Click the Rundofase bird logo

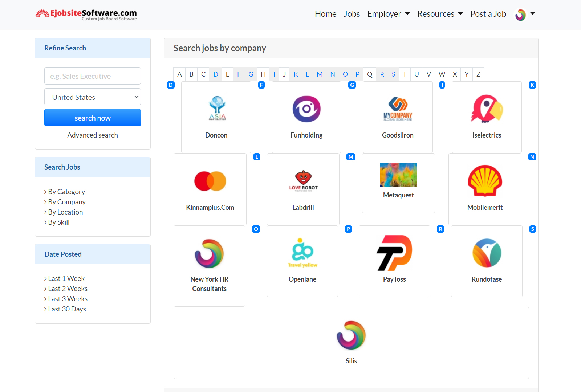coord(487,253)
